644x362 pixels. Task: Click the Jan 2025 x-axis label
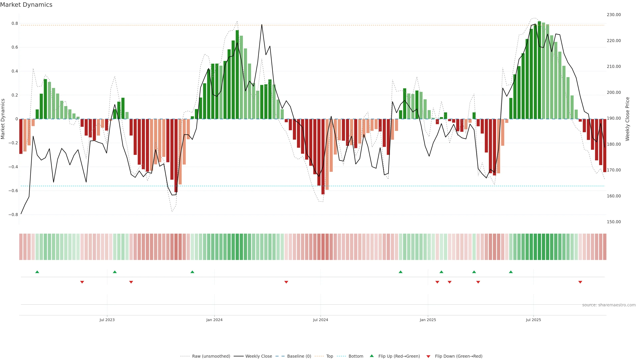point(428,320)
